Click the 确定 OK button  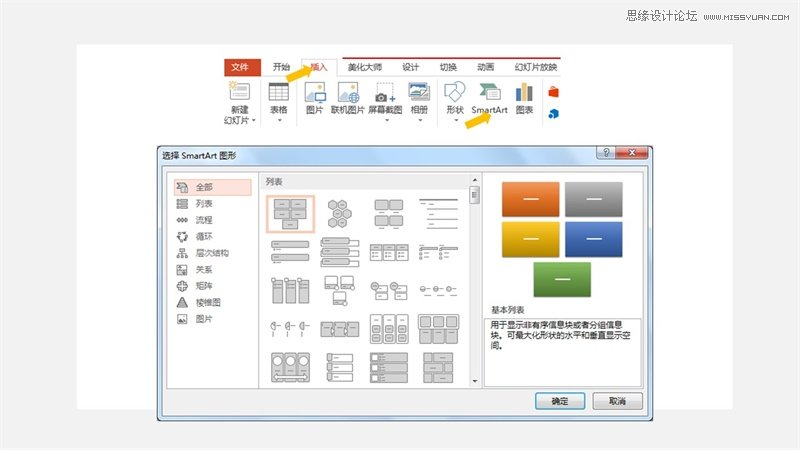[x=560, y=401]
